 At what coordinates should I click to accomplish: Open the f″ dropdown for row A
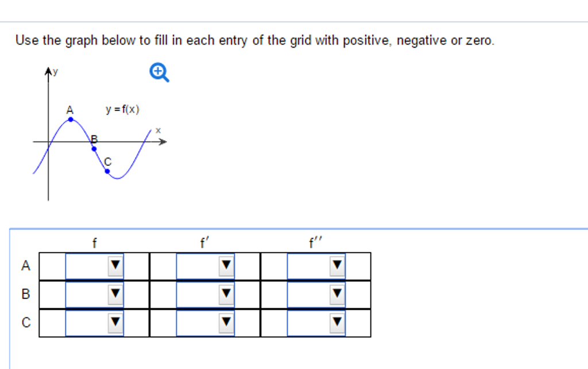pos(316,266)
